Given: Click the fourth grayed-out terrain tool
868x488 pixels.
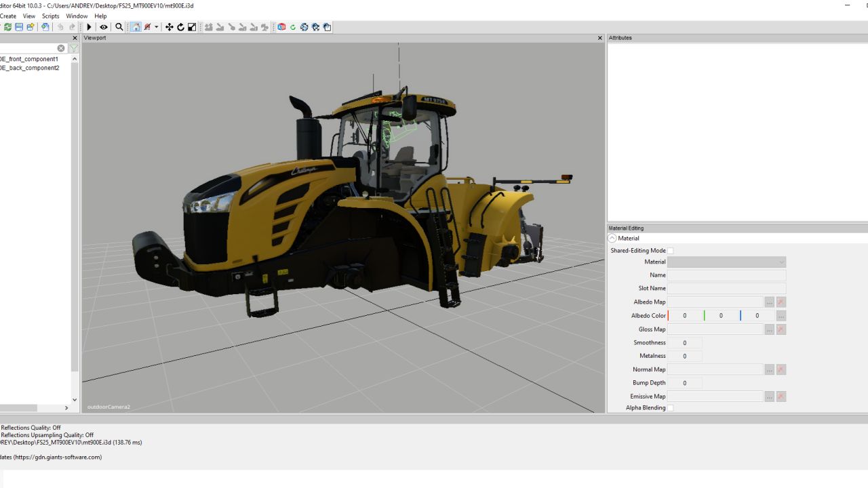Looking at the screenshot, I should (x=243, y=27).
